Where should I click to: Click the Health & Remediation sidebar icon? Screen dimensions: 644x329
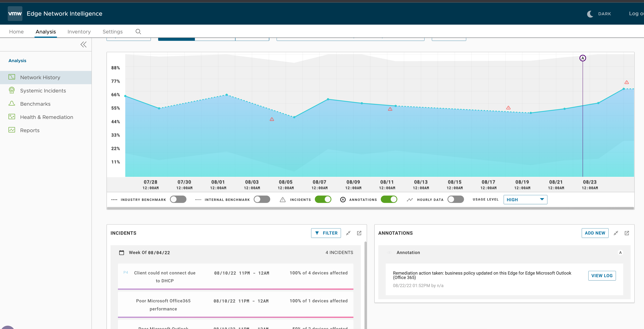tap(11, 117)
